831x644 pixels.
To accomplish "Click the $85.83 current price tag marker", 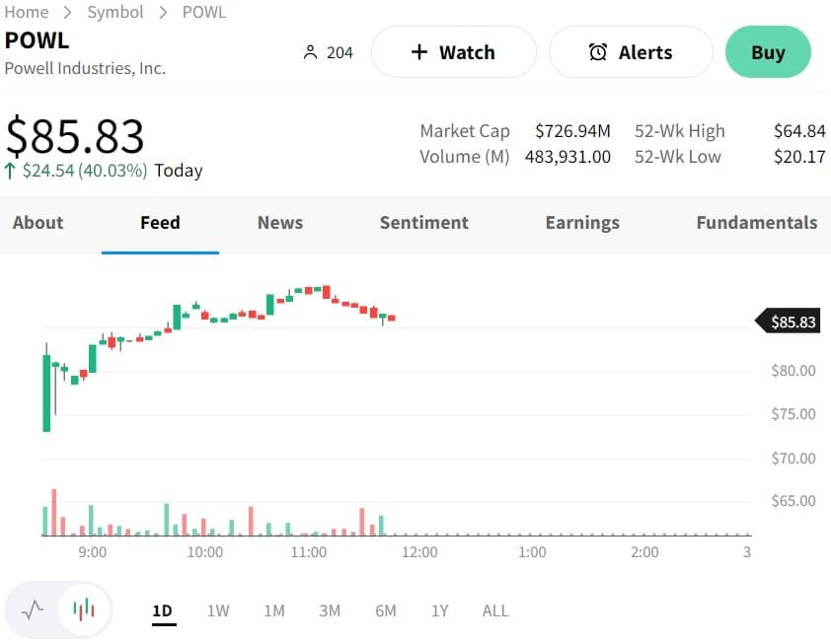I will 788,322.
